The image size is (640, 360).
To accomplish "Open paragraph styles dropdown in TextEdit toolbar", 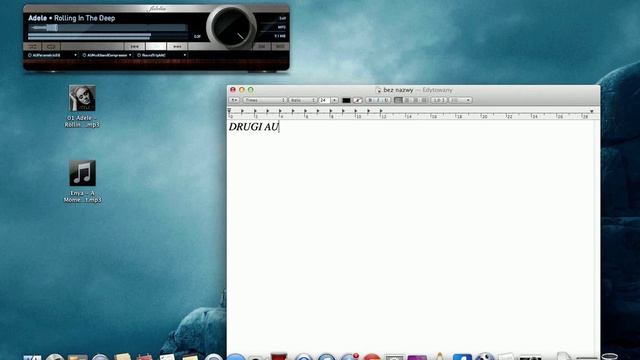I will click(x=234, y=100).
